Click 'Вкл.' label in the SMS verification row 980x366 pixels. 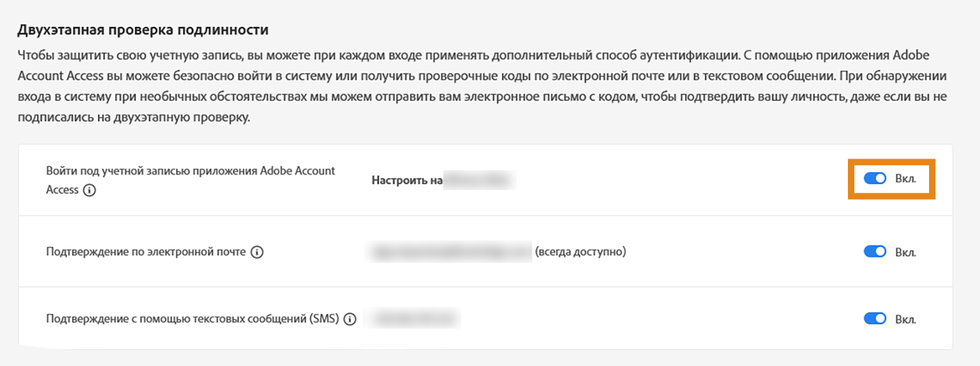tap(905, 319)
